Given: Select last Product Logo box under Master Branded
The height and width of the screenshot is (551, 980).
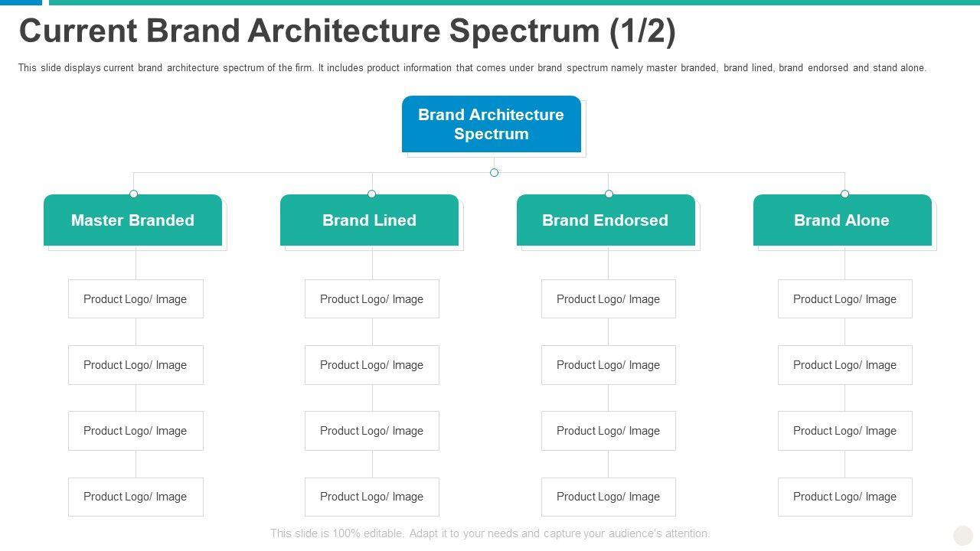Looking at the screenshot, I should [x=136, y=497].
